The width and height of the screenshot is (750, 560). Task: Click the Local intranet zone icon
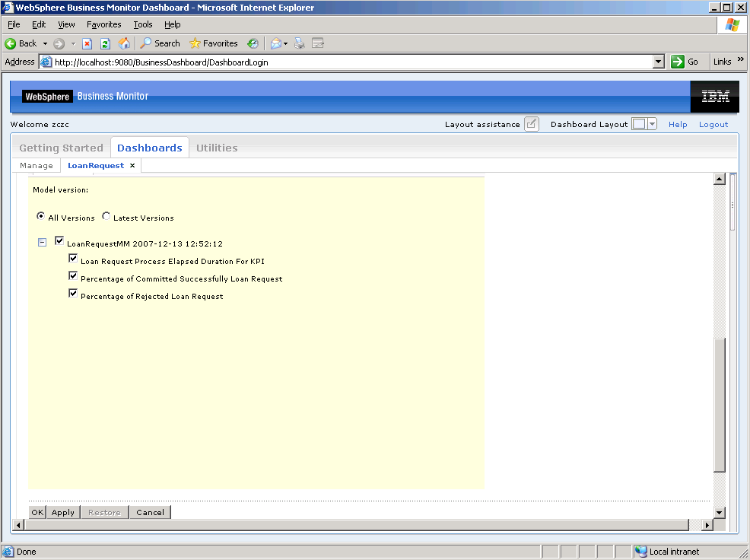641,552
